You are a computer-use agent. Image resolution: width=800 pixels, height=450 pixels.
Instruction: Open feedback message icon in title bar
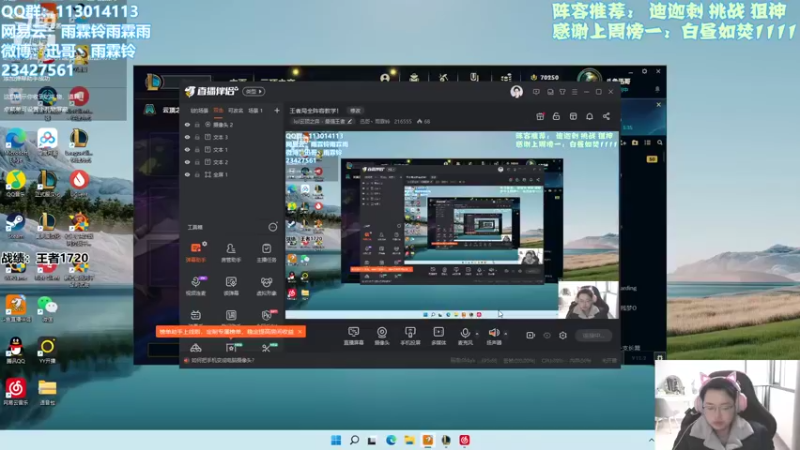coord(536,92)
